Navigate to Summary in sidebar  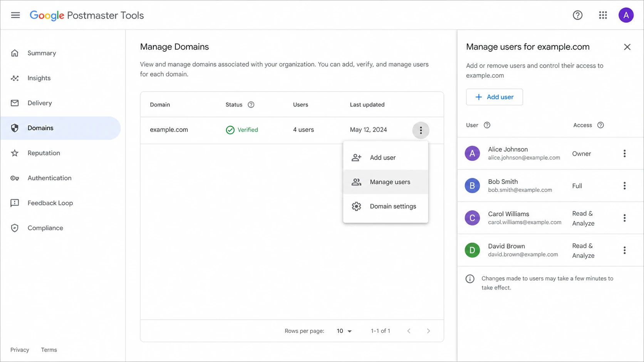(x=60, y=53)
